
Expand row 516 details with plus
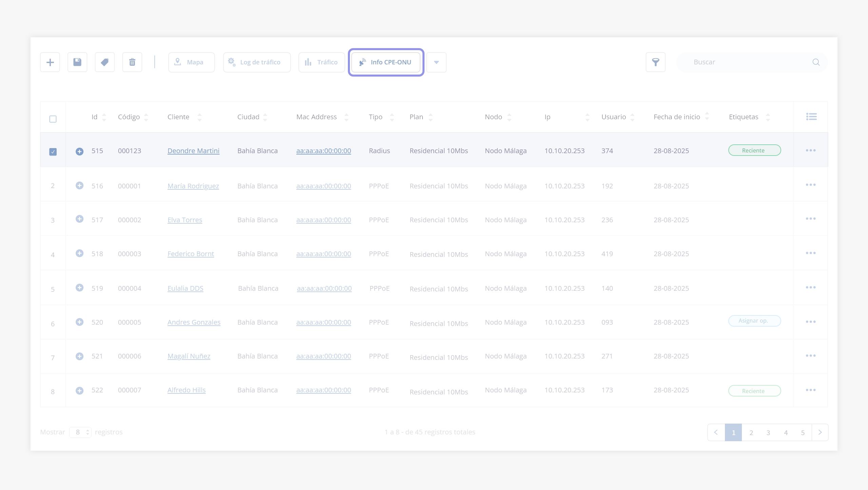point(79,185)
